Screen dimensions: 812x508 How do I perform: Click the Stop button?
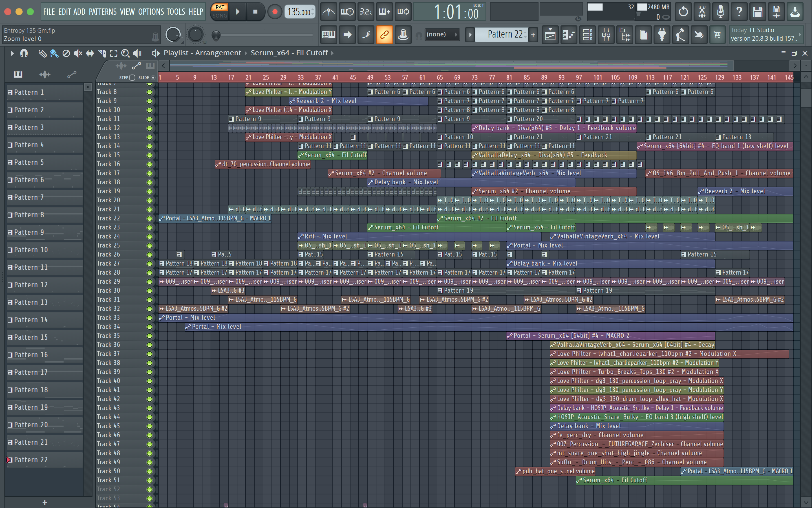coord(255,12)
